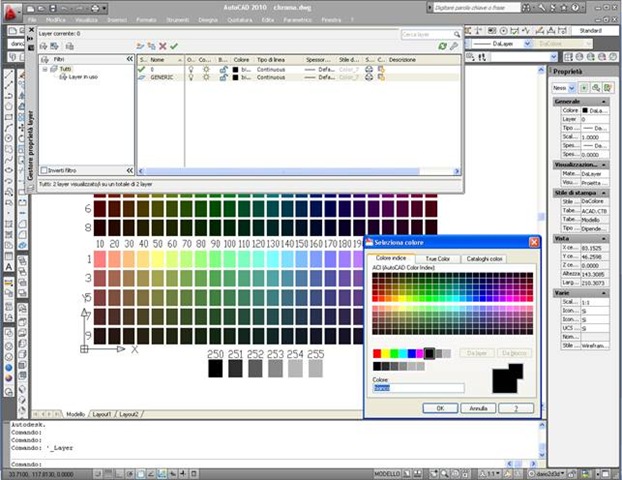Click the plot printer icon for layer 0
The image size is (622, 480).
(x=368, y=69)
